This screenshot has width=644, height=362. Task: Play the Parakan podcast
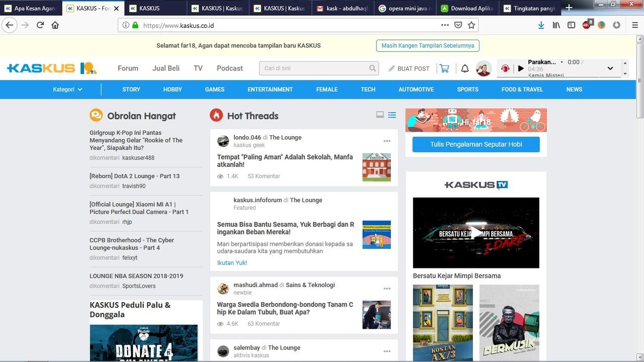coord(521,68)
